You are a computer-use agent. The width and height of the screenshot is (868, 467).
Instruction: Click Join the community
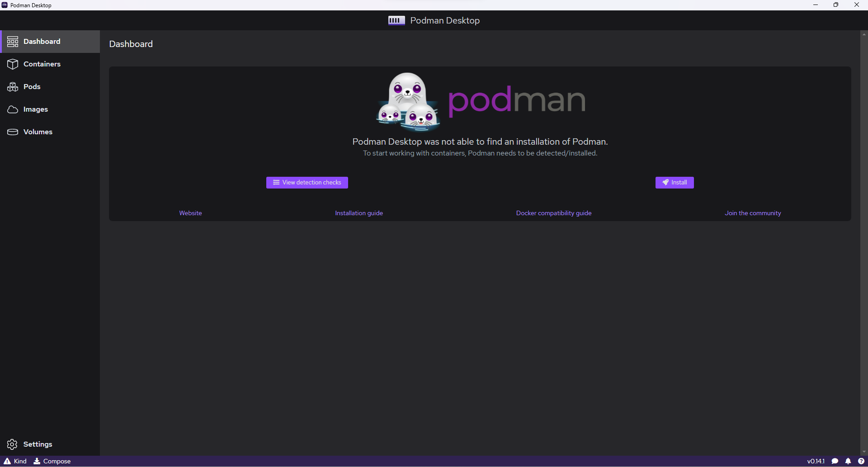[x=752, y=212]
